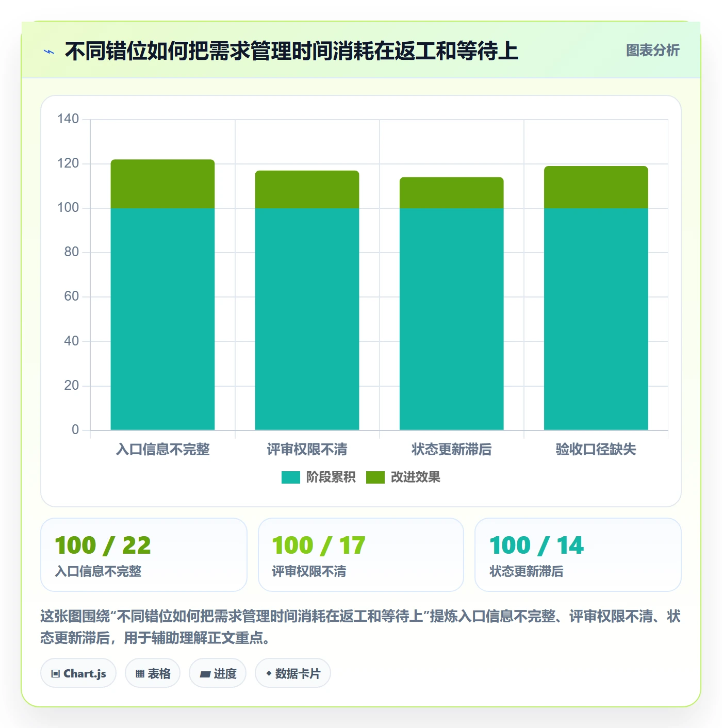This screenshot has width=722, height=728.
Task: Click the bar icon in the 进度 chip
Action: [205, 674]
